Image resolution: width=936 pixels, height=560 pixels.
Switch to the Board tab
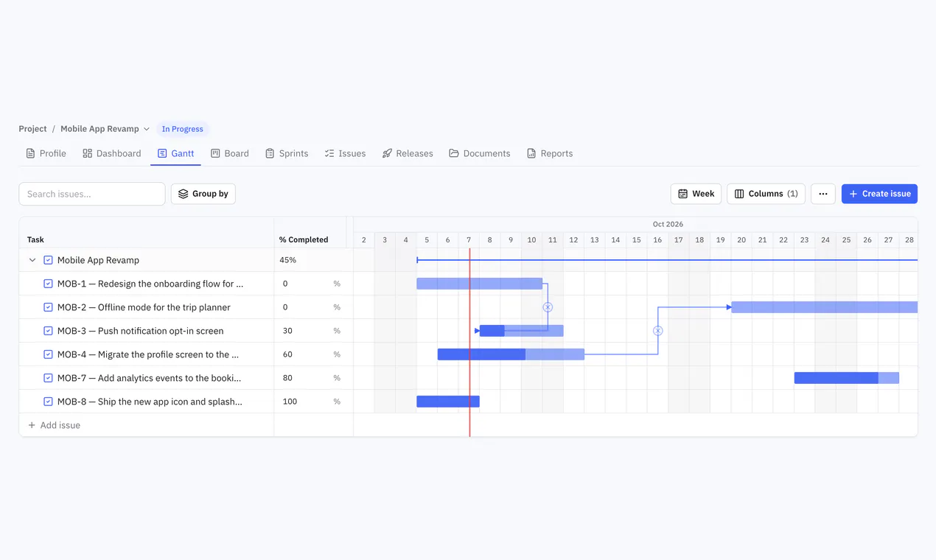click(230, 153)
